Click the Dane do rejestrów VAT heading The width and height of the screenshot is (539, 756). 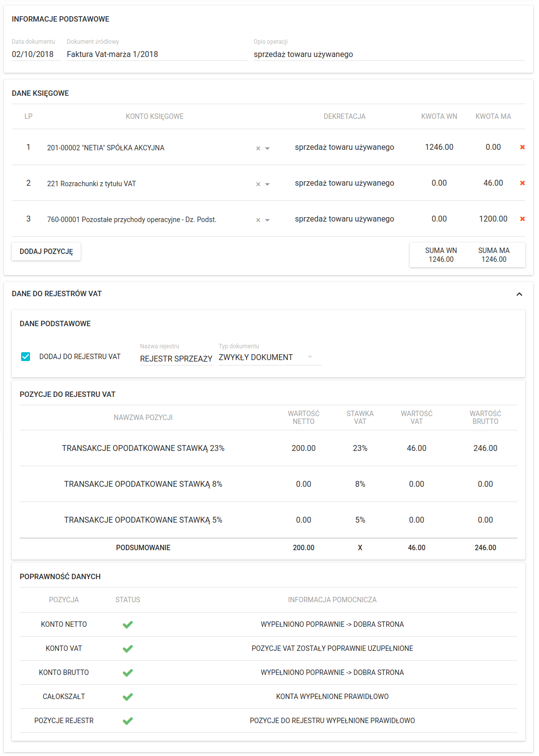tap(57, 294)
